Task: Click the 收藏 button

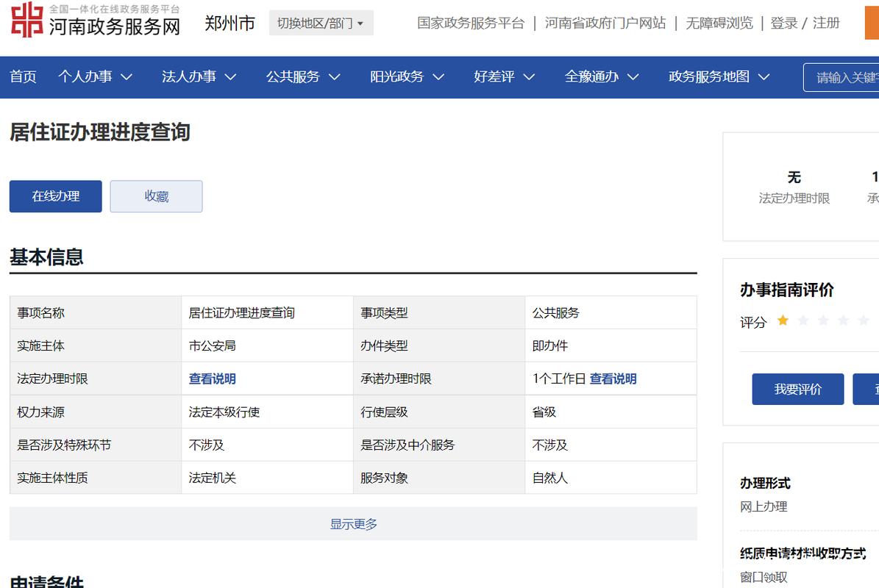Action: (x=156, y=196)
